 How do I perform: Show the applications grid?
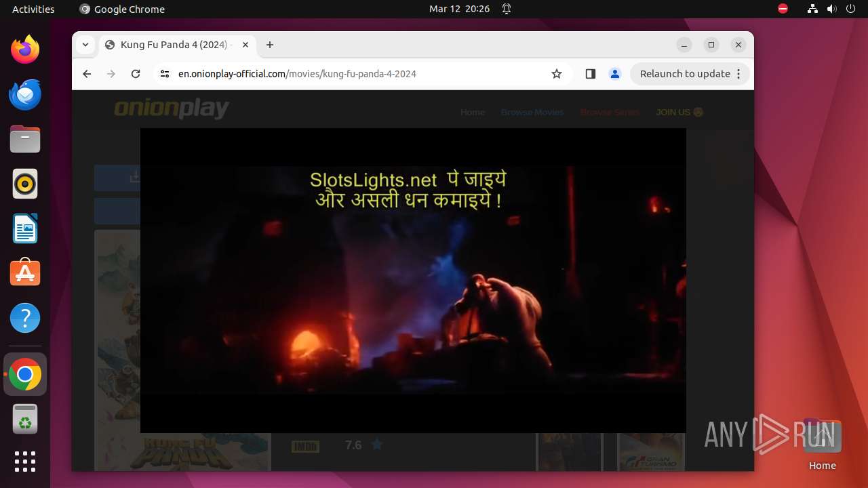pyautogui.click(x=25, y=462)
